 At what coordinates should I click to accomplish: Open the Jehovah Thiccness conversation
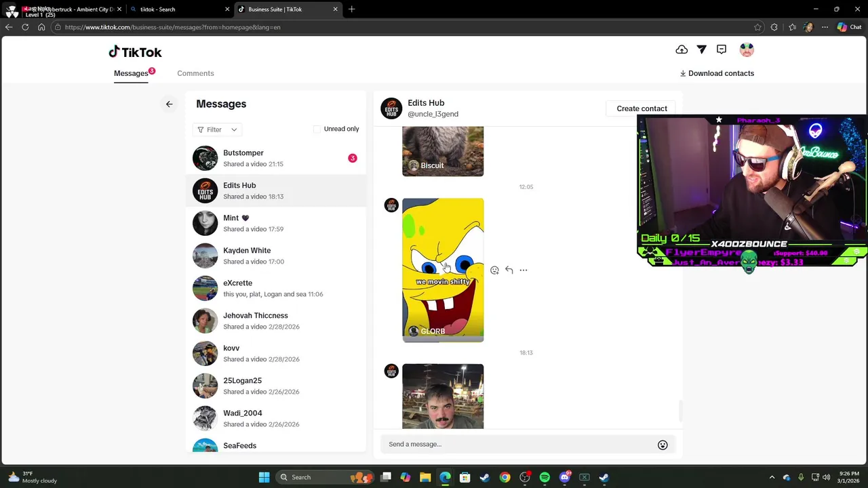pos(276,321)
